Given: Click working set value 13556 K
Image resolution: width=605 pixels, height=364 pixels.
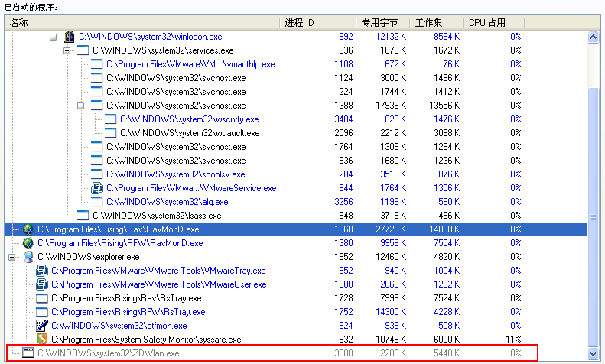Looking at the screenshot, I should pos(444,106).
